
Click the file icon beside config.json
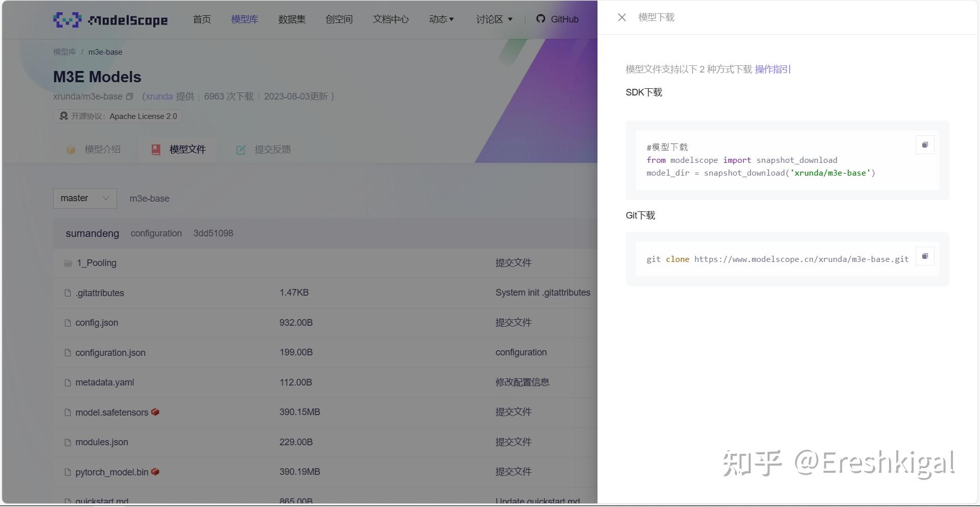tap(67, 323)
